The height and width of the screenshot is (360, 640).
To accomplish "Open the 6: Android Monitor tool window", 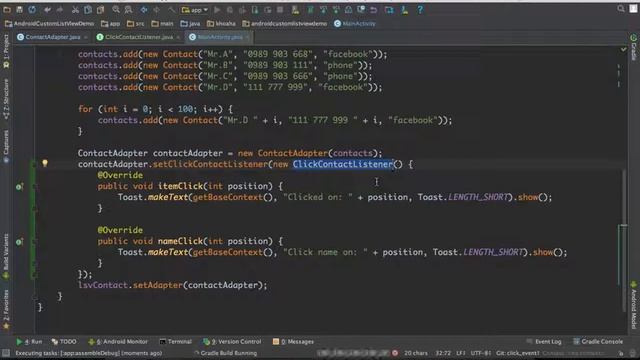I will coord(118,342).
